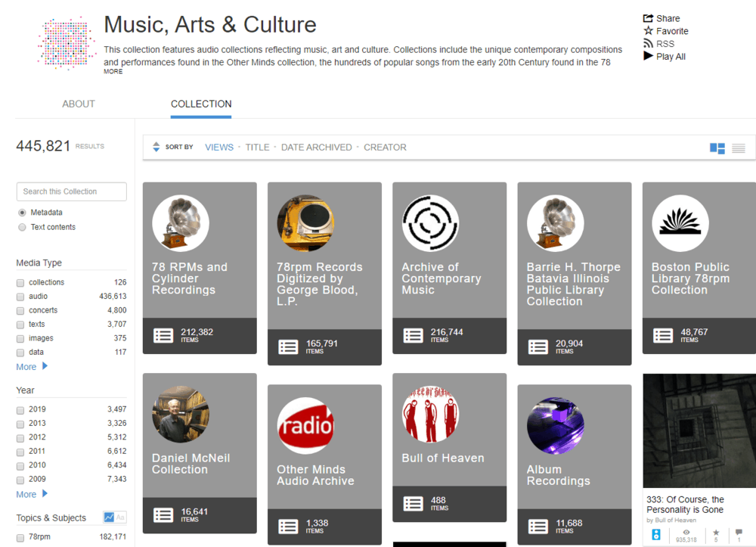The image size is (756, 547).
Task: Open Bull of Heaven collection title
Action: click(442, 458)
